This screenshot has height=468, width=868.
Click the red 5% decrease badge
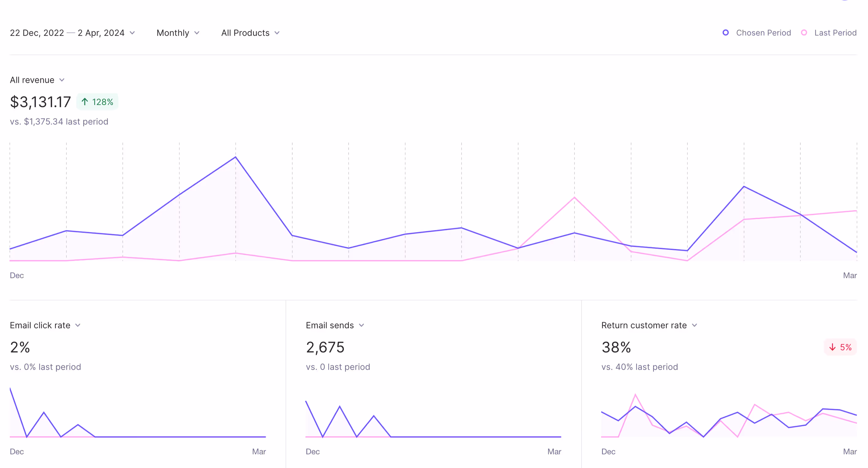[x=840, y=347]
